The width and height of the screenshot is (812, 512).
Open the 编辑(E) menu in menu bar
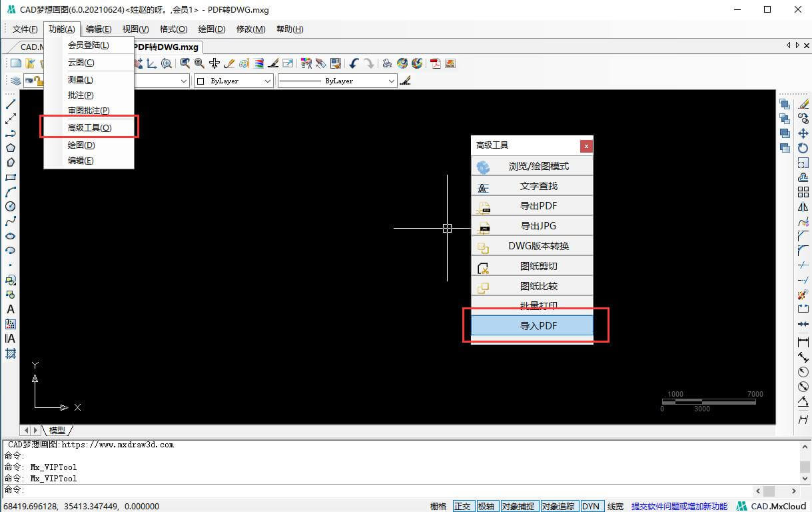pyautogui.click(x=99, y=29)
